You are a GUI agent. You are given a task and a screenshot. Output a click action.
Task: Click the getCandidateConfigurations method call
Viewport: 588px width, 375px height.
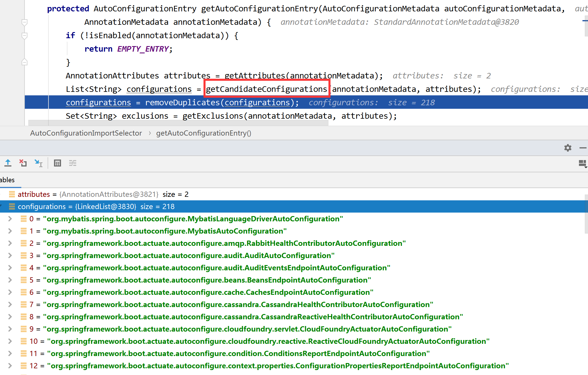point(267,89)
